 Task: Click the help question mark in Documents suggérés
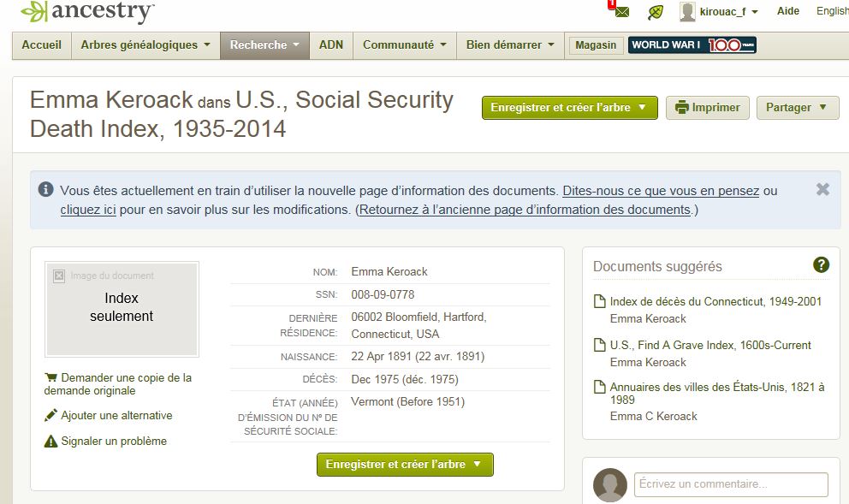point(821,264)
